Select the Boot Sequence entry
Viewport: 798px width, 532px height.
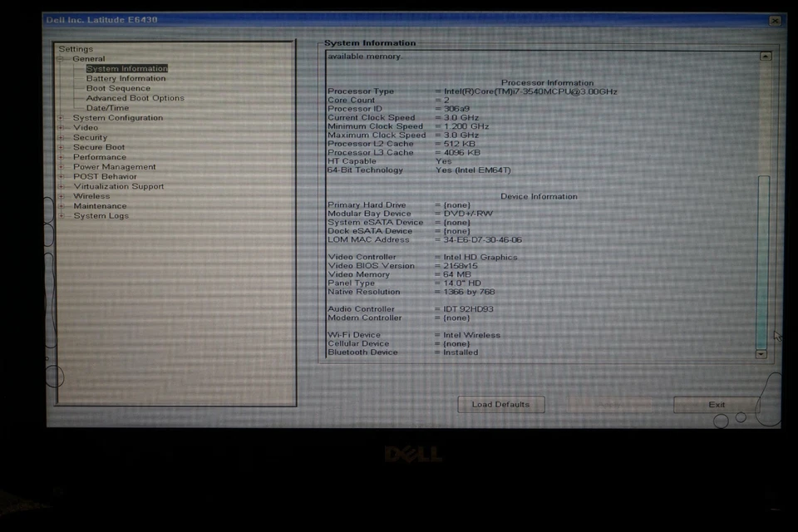(x=116, y=88)
